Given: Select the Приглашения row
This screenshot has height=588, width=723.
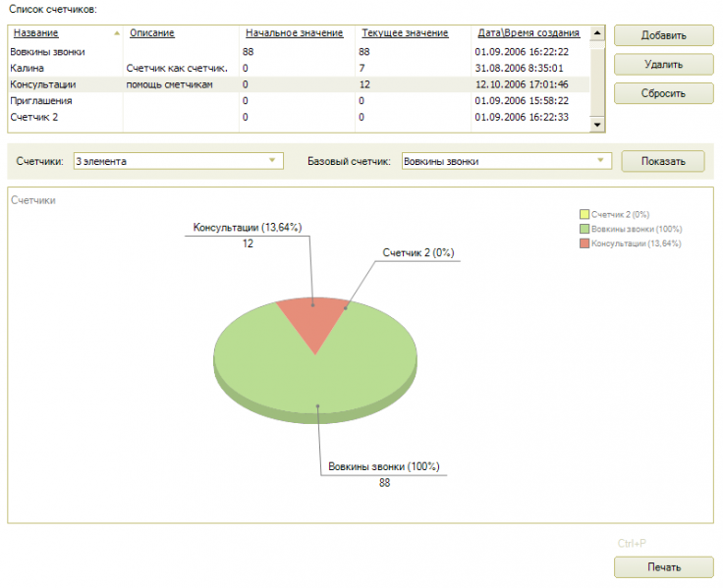Looking at the screenshot, I should pos(299,101).
